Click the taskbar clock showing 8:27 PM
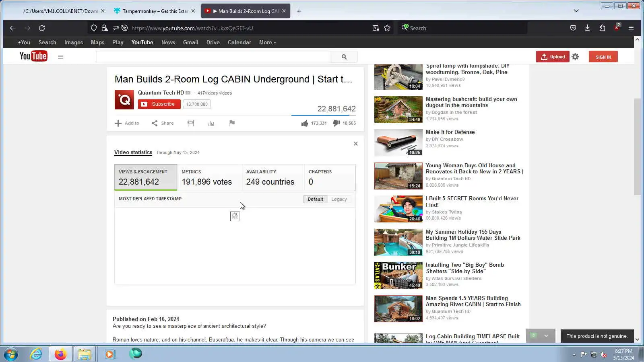The height and width of the screenshot is (362, 644). point(623,354)
